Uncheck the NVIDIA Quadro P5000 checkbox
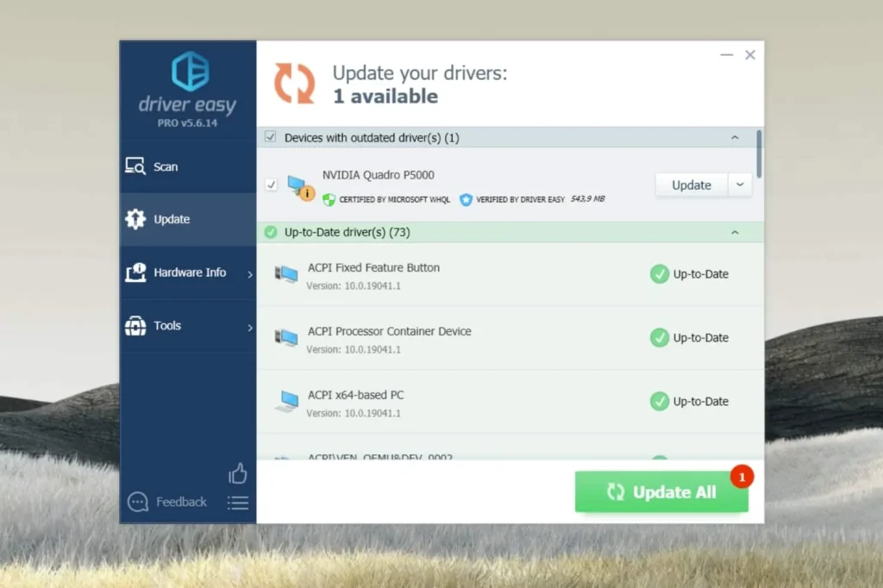Viewport: 883px width, 588px height. coord(271,185)
